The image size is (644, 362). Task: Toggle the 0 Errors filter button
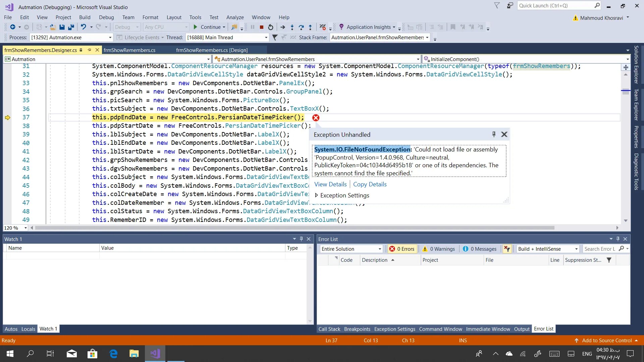402,249
